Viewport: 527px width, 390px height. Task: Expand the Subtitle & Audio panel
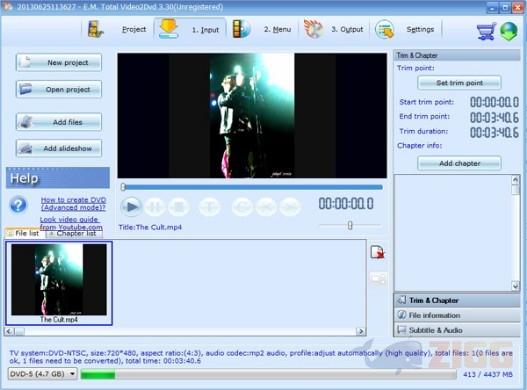pos(457,330)
